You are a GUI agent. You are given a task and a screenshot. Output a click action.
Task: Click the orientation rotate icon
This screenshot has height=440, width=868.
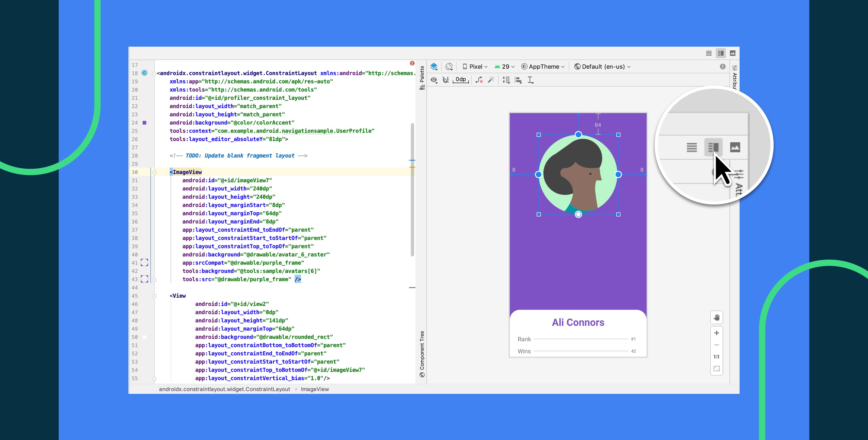tap(449, 66)
